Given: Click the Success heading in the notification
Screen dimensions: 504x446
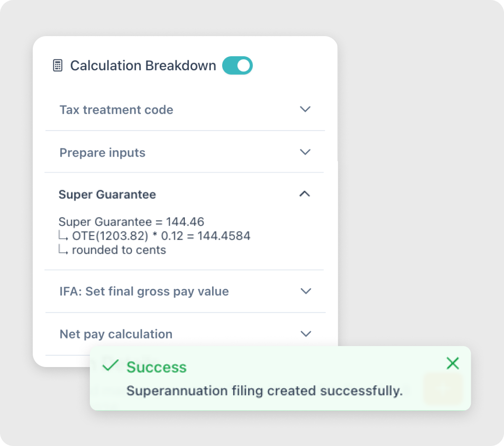Looking at the screenshot, I should pyautogui.click(x=156, y=367).
